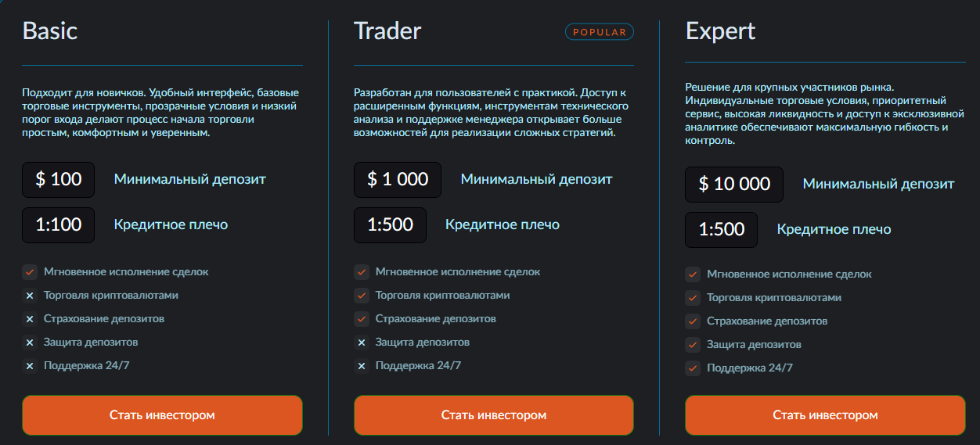This screenshot has width=980, height=445.
Task: Click Expert plan's deposit insurance checkmark
Action: [693, 321]
